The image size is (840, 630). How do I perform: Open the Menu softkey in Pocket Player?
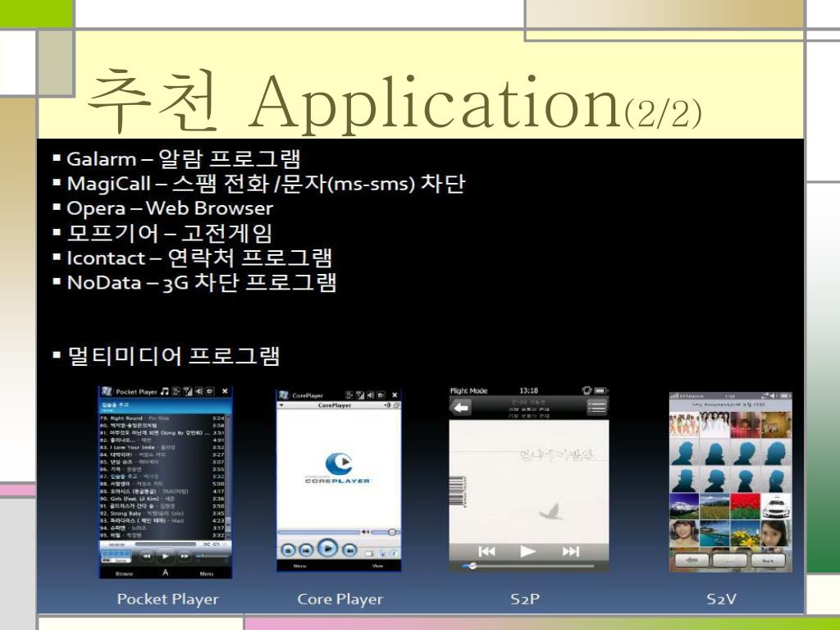(x=207, y=573)
